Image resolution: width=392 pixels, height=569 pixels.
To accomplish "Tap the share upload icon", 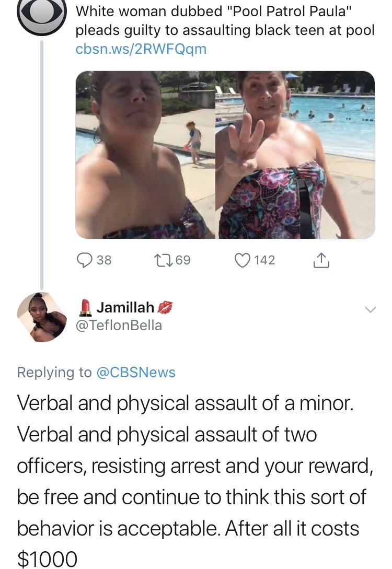I will pos(321,260).
